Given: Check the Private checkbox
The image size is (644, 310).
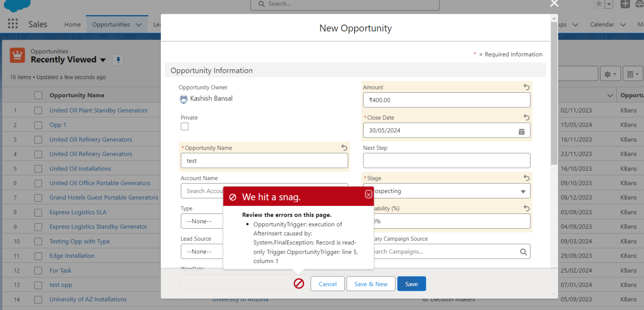Looking at the screenshot, I should point(184,126).
